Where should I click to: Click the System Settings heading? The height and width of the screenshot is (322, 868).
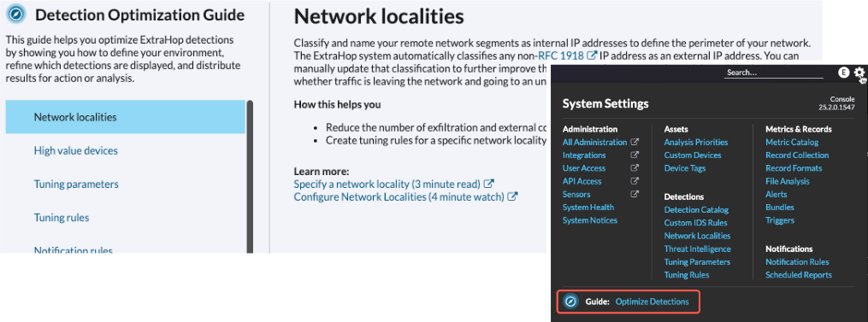click(x=605, y=104)
